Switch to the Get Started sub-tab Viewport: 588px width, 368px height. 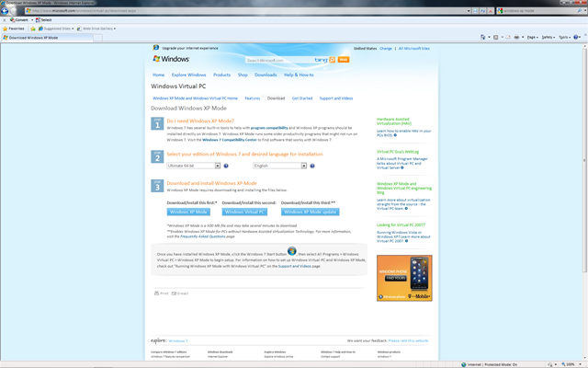tap(302, 98)
